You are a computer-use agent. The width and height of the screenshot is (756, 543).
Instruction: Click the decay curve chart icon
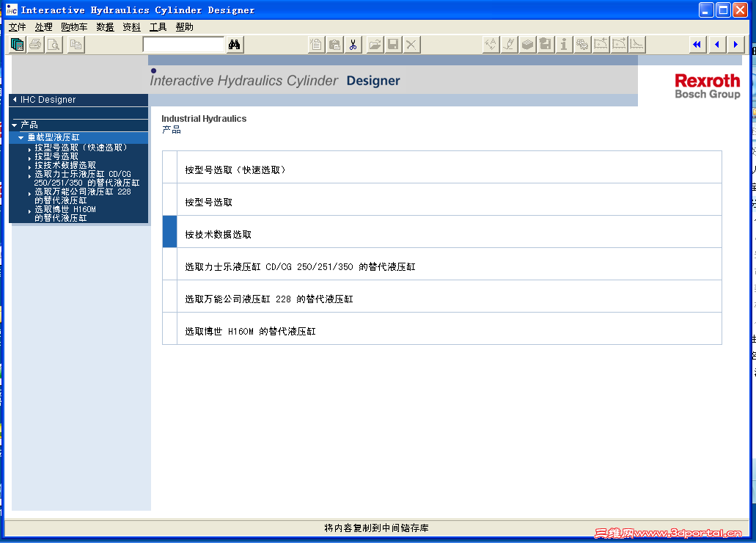point(637,45)
